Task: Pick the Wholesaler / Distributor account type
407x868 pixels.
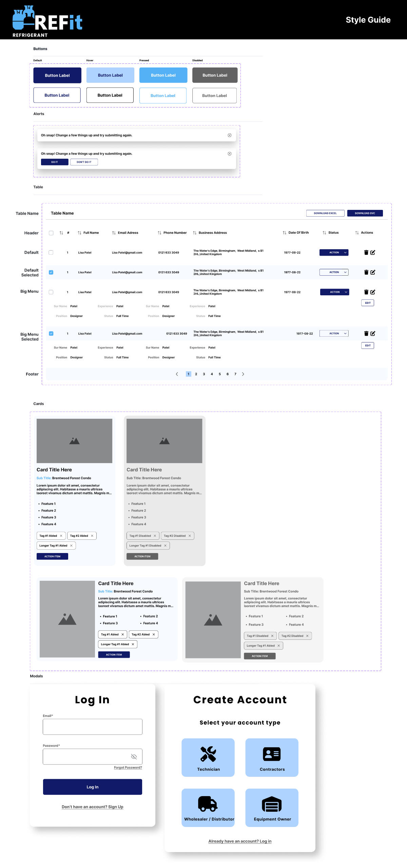Action: tap(208, 807)
